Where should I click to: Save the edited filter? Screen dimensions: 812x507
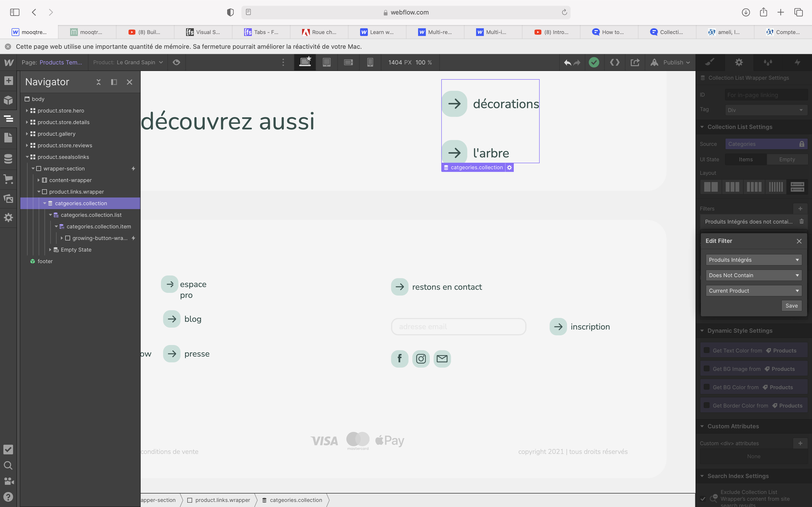point(791,305)
